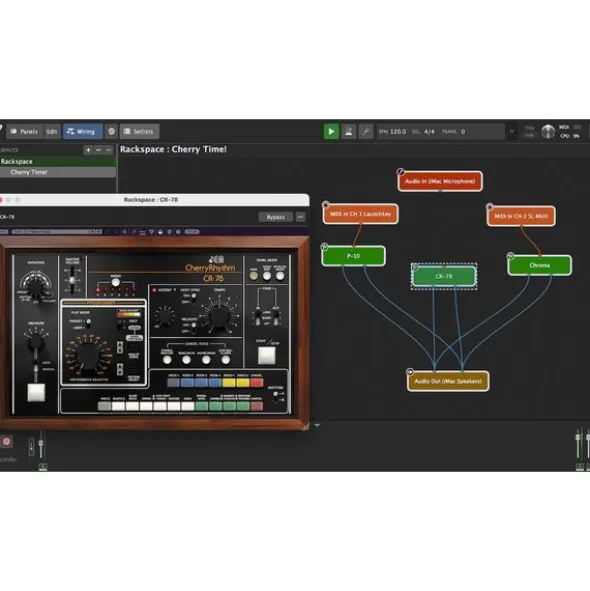Click the large white square under Measure knob

click(36, 393)
